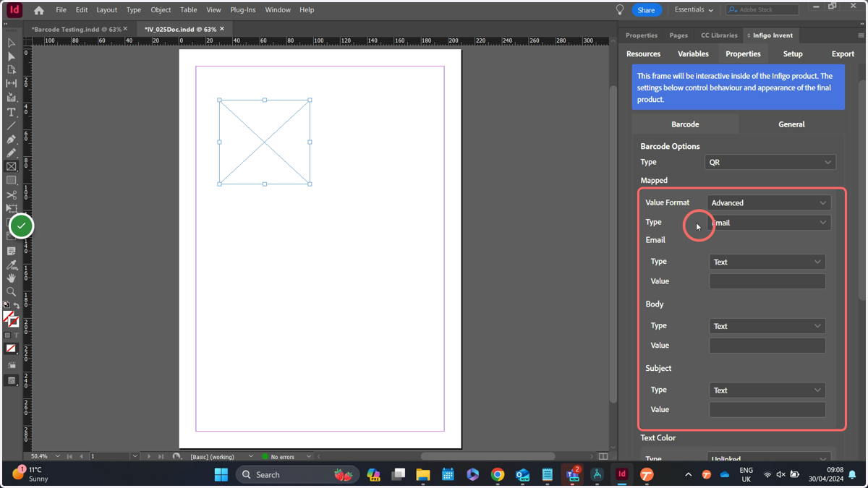The image size is (868, 488).
Task: Click the Subject Value input field
Action: point(767,410)
